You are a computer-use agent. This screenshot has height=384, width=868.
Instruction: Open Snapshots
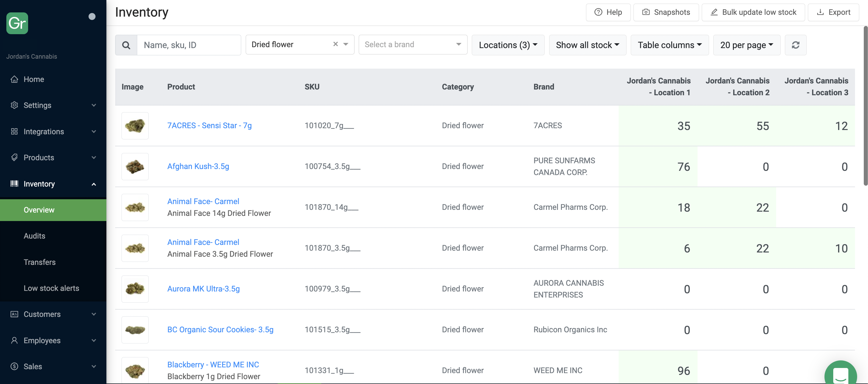666,12
